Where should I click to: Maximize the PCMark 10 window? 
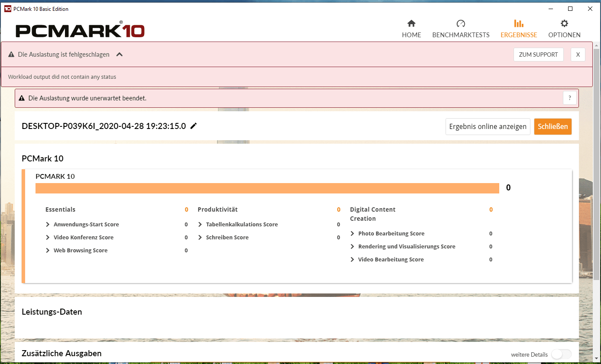(x=570, y=9)
